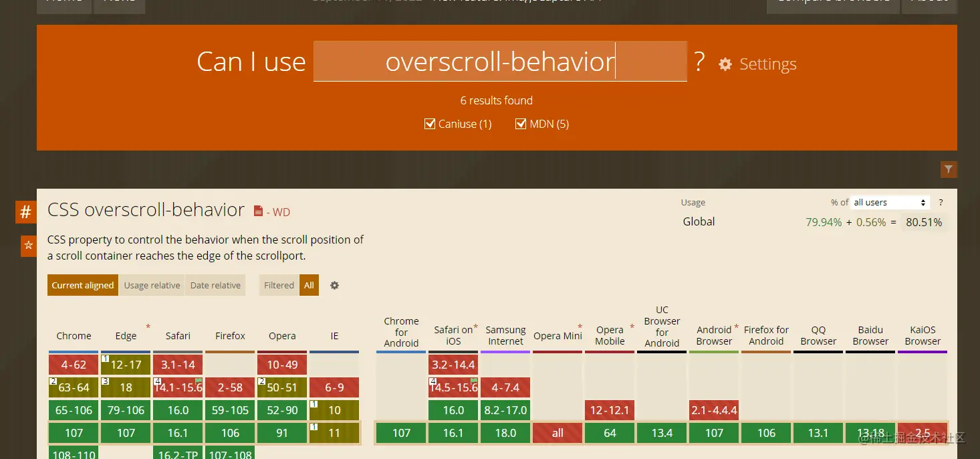
Task: Click the 80.51% global usage total
Action: point(924,222)
